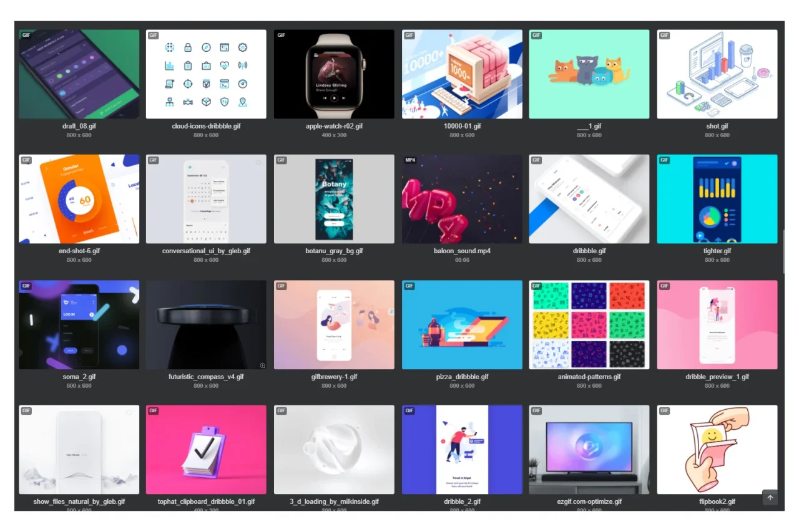Click the file name botanu_gray_bg.gif
Screen dimensions: 799x532
(x=334, y=251)
